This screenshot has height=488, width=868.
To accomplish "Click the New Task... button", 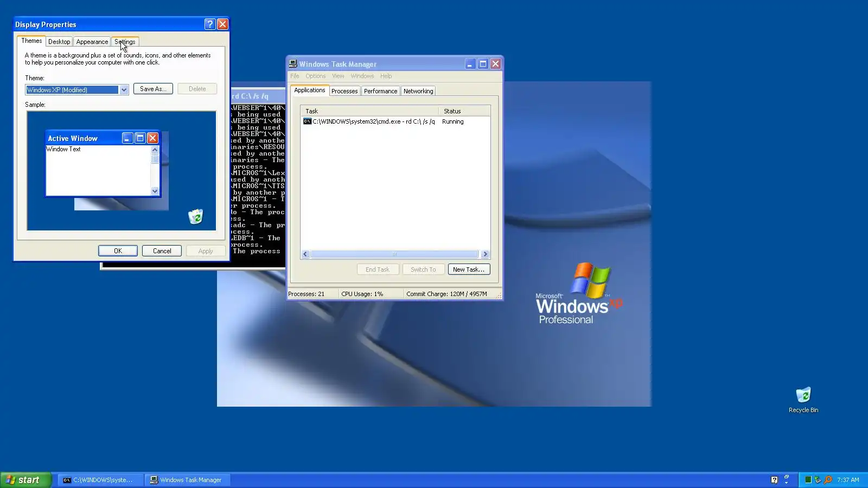I will tap(469, 269).
